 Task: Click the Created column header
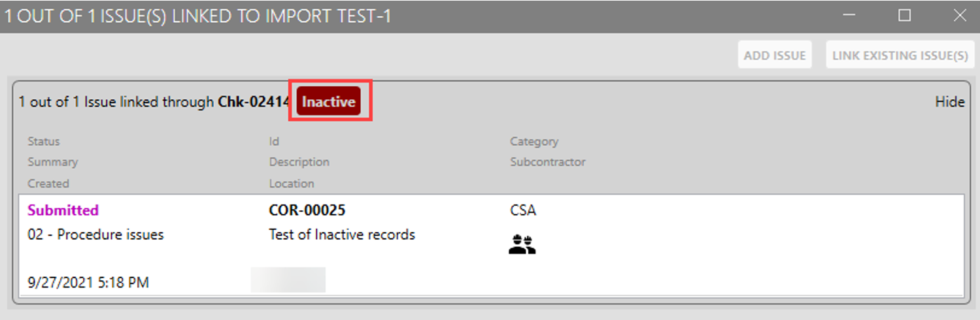tap(48, 184)
